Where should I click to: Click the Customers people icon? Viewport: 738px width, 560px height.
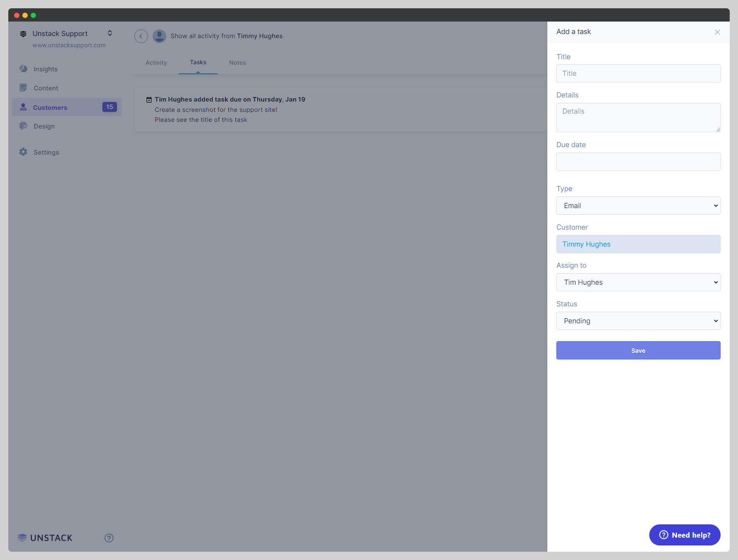[23, 107]
